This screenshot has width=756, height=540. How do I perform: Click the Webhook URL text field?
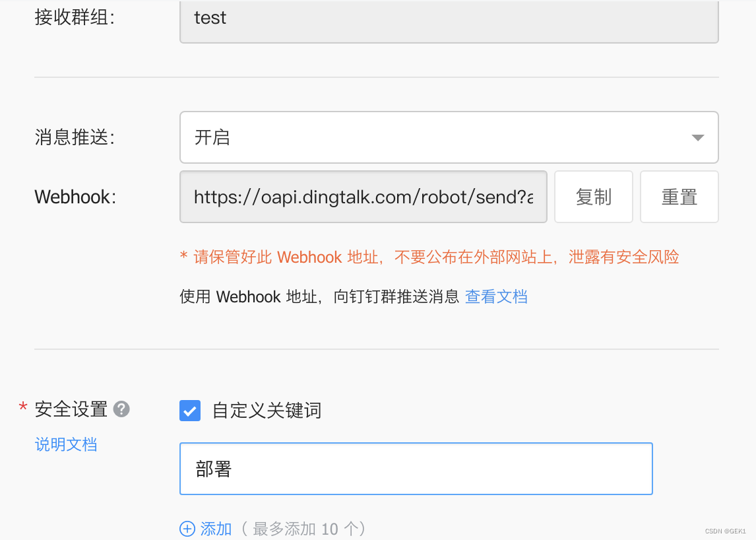click(363, 197)
